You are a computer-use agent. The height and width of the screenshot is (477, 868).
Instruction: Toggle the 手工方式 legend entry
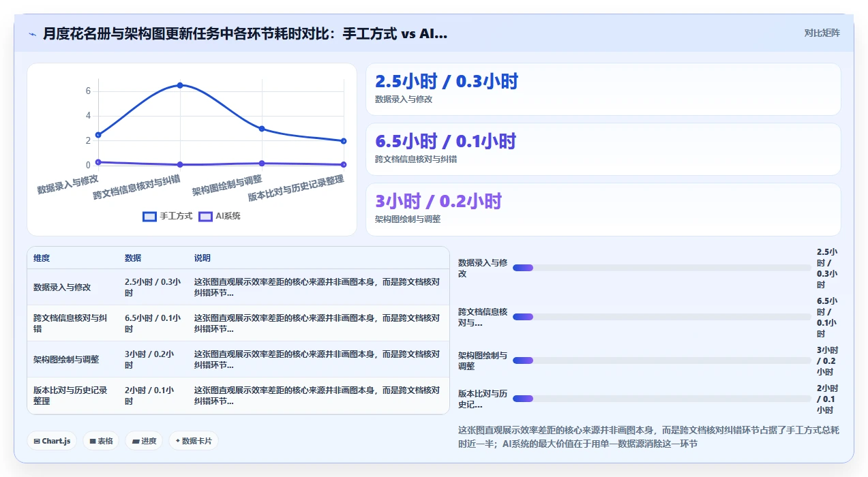pos(167,216)
